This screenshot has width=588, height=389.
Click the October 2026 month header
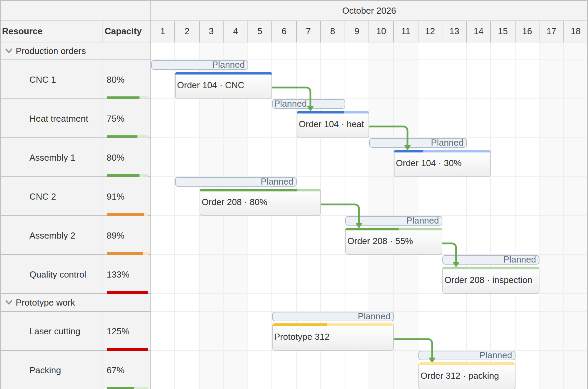pos(369,11)
